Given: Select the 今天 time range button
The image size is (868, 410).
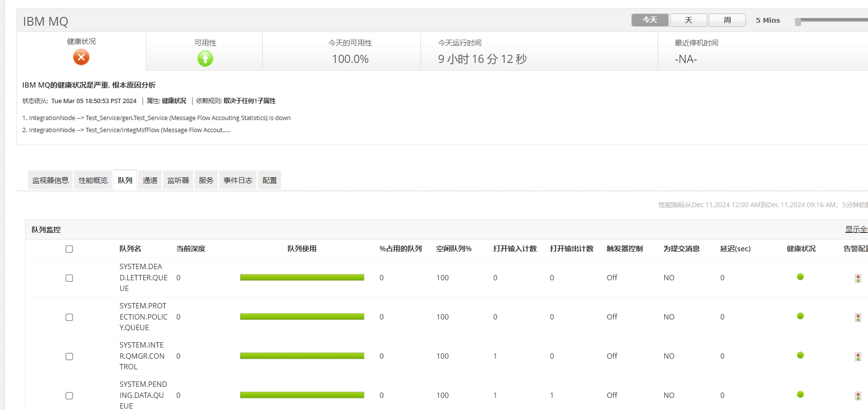Looking at the screenshot, I should 650,20.
